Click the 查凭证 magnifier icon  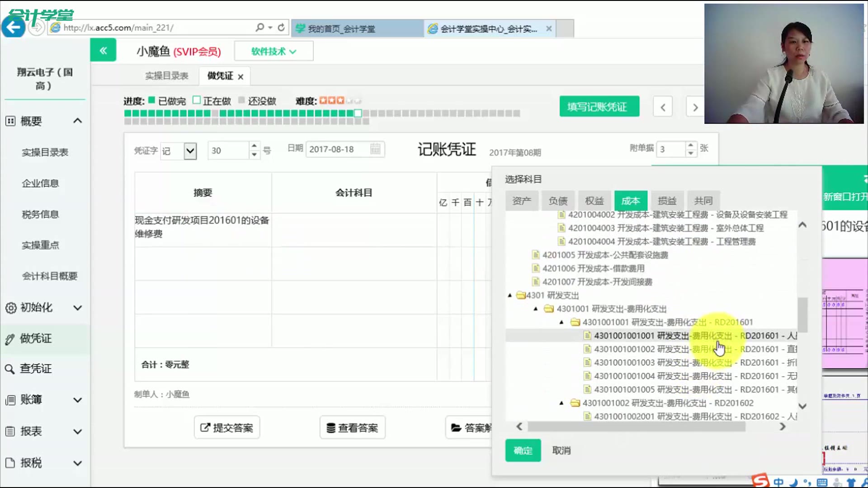pos(10,369)
